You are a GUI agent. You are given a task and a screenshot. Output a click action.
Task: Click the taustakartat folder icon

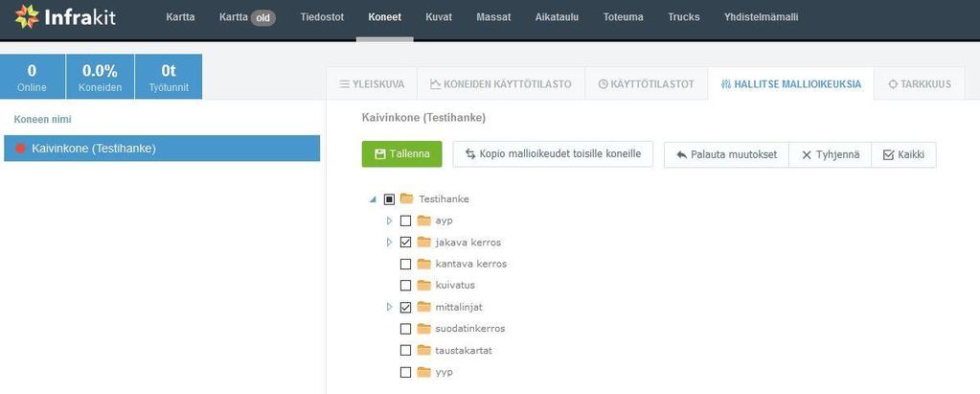[424, 350]
